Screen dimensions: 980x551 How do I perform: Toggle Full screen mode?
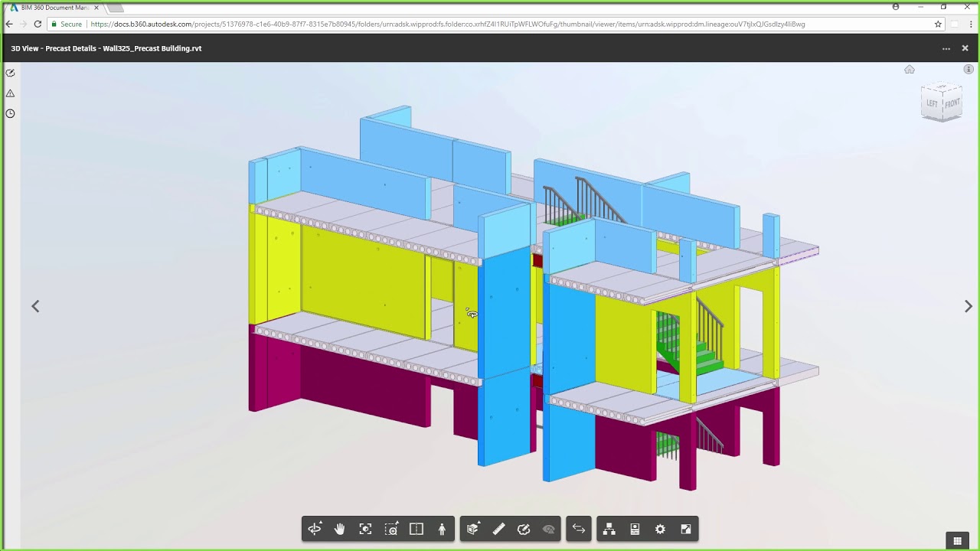pyautogui.click(x=686, y=529)
